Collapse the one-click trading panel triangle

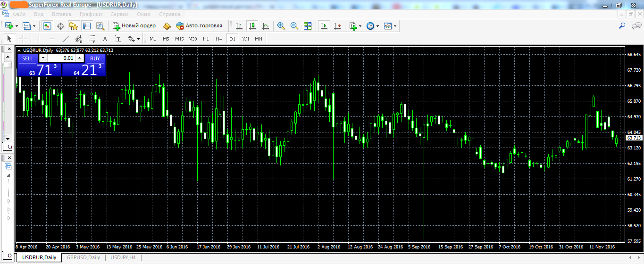point(19,50)
